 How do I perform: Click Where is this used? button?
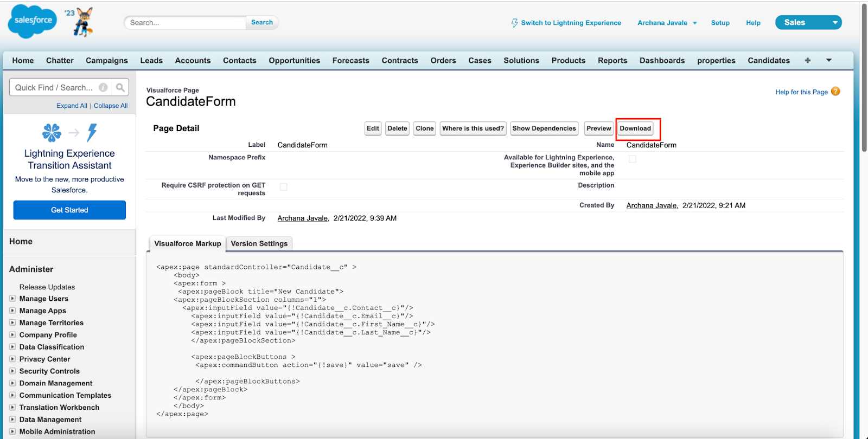(473, 128)
